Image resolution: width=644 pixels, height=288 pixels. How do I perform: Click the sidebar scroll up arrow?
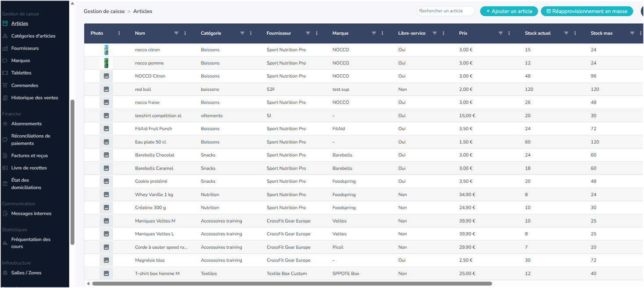pyautogui.click(x=72, y=3)
